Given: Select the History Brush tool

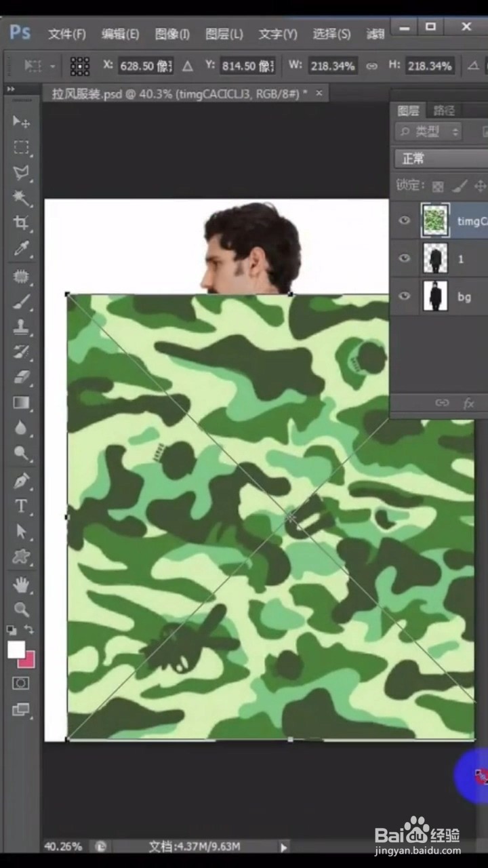Looking at the screenshot, I should pos(21,352).
